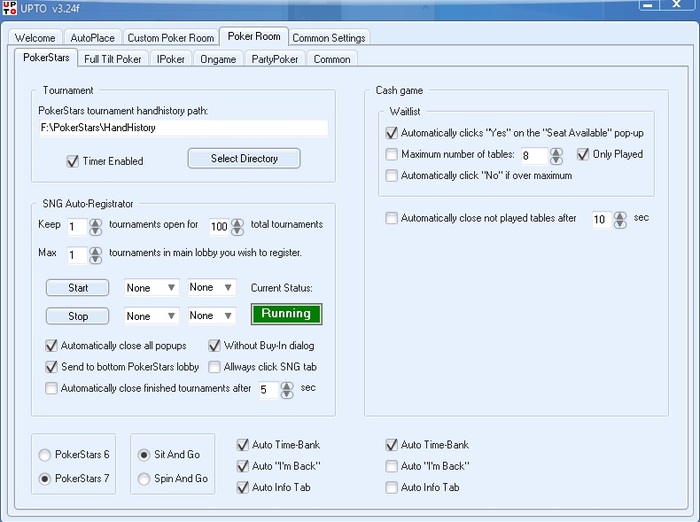This screenshot has width=700, height=522.
Task: Click the Keep tournaments open value field
Action: coord(77,226)
